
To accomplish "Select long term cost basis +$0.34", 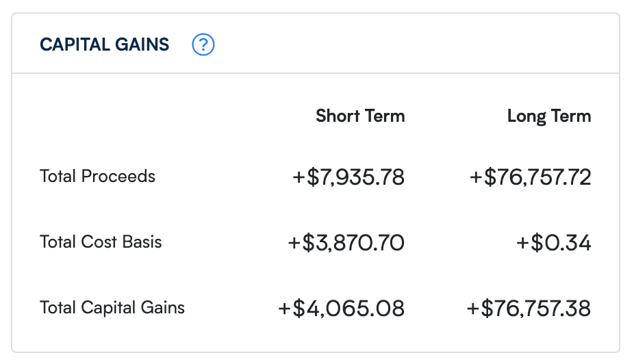I will tap(555, 242).
